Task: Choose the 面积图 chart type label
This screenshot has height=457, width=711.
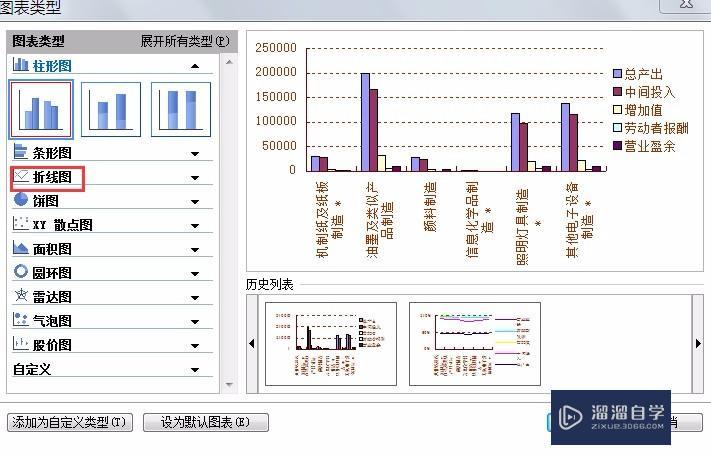Action: coord(52,249)
